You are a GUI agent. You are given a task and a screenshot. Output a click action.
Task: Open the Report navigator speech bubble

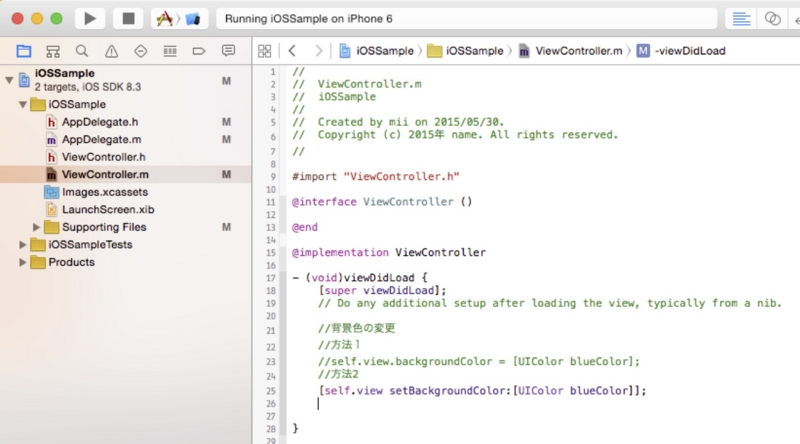point(228,51)
